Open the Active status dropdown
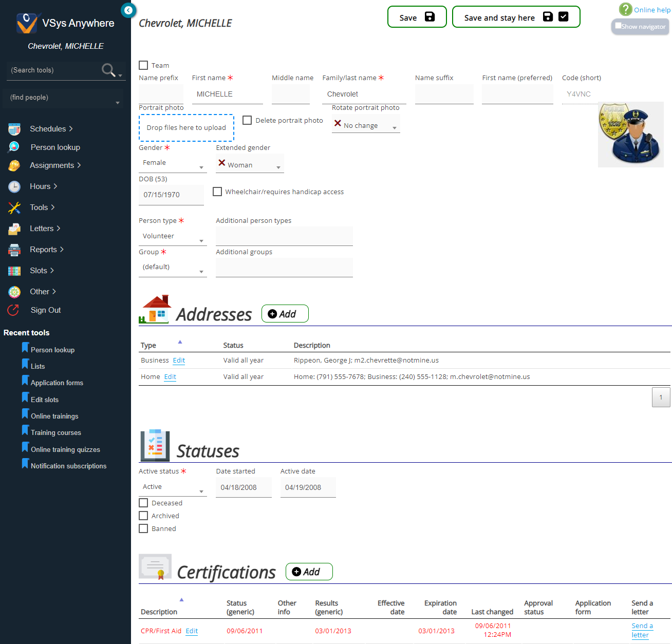Viewport: 672px width, 644px height. point(172,487)
